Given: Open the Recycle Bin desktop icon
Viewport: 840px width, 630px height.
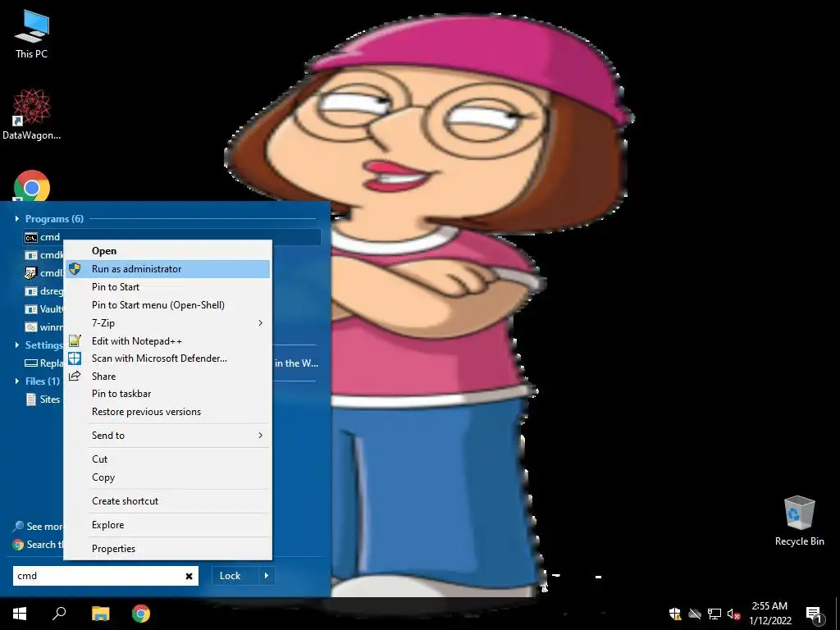Looking at the screenshot, I should (x=799, y=521).
